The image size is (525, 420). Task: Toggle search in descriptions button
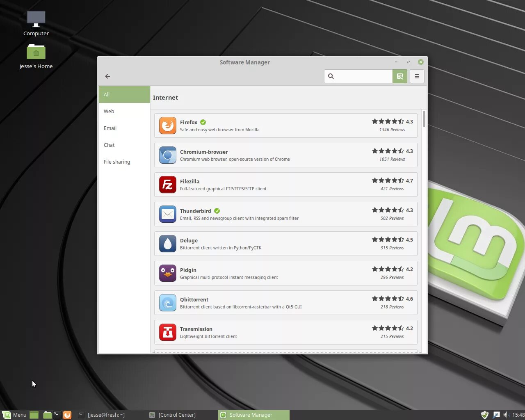[x=400, y=76]
